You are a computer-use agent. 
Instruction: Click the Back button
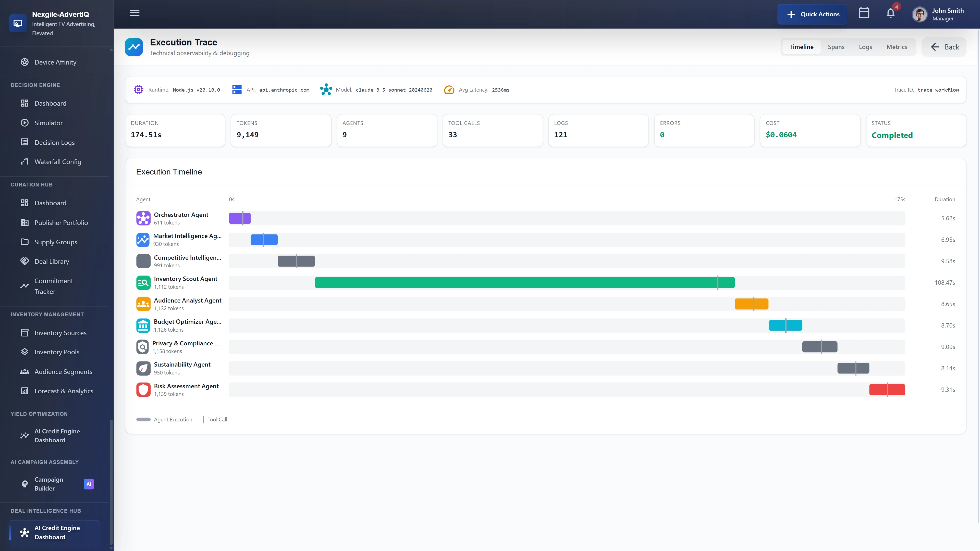click(944, 47)
